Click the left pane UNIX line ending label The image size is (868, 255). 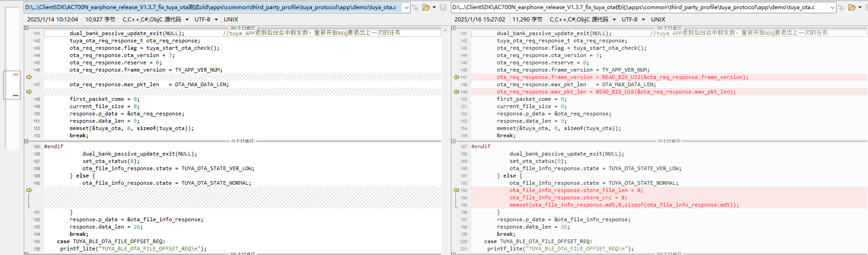pos(231,20)
